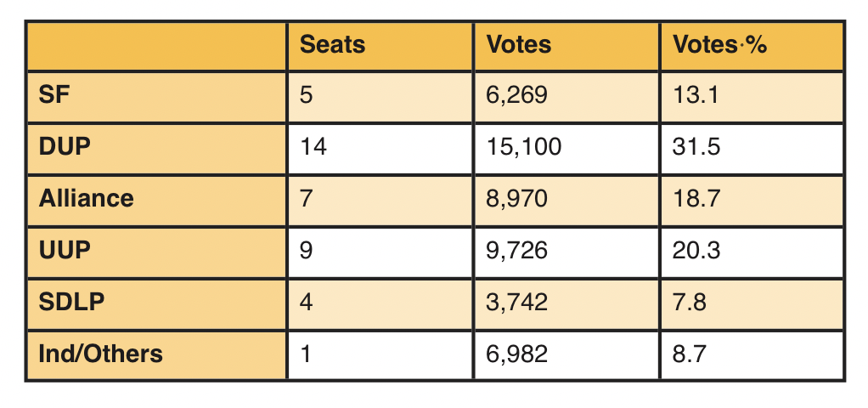868x408 pixels.
Task: Click the Alliance percentage cell 18.7
Action: (x=696, y=199)
